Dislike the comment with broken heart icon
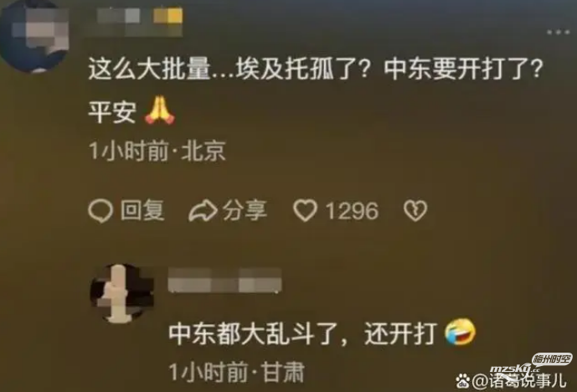The width and height of the screenshot is (577, 392). tap(415, 211)
